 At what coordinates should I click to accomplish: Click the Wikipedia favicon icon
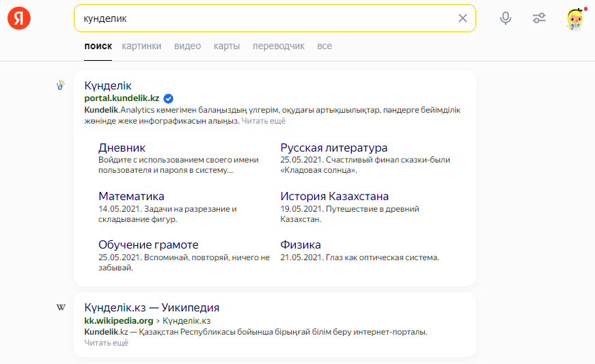[x=61, y=307]
